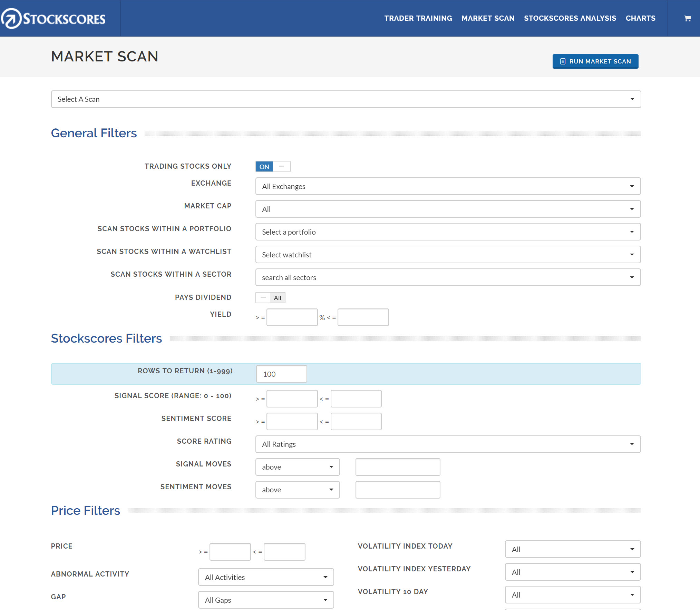Open the Charts menu item

point(640,18)
